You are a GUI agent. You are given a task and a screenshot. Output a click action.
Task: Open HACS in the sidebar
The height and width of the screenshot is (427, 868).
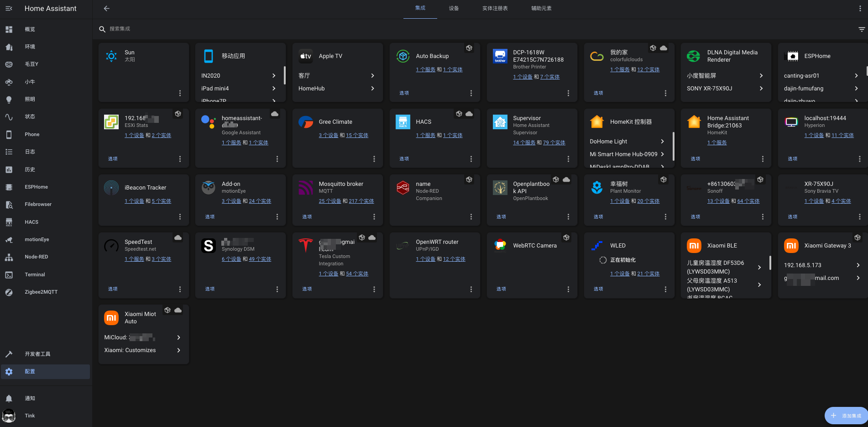[46, 222]
